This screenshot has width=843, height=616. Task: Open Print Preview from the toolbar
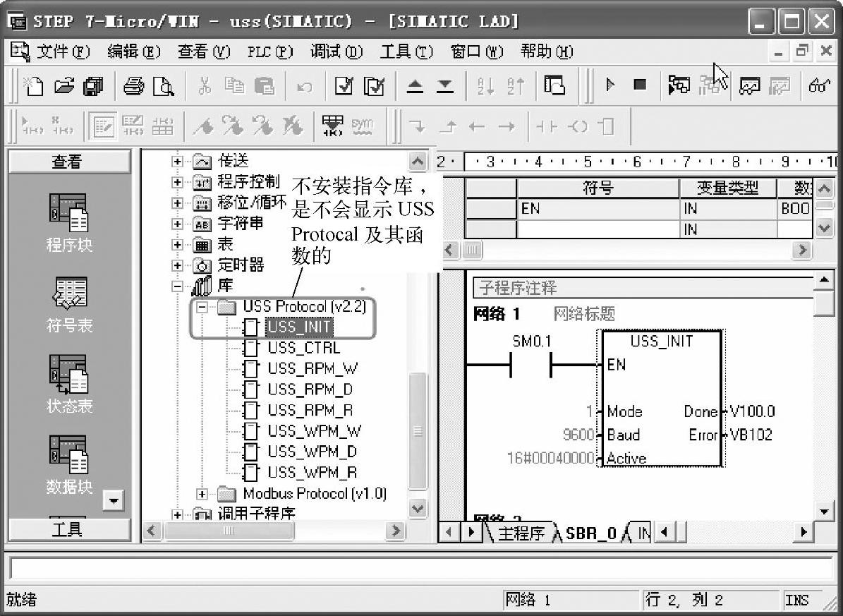coord(163,85)
